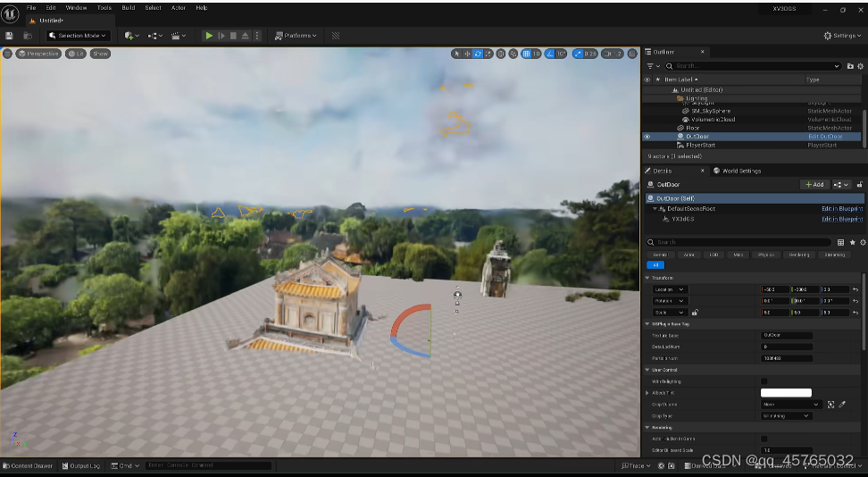Open the Perspective view mode menu
This screenshot has width=868, height=477.
[38, 54]
